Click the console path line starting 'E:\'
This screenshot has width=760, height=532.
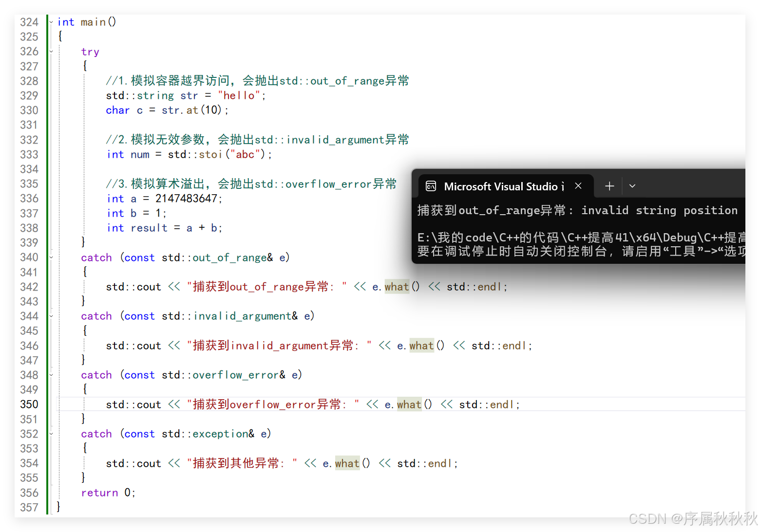(x=581, y=238)
